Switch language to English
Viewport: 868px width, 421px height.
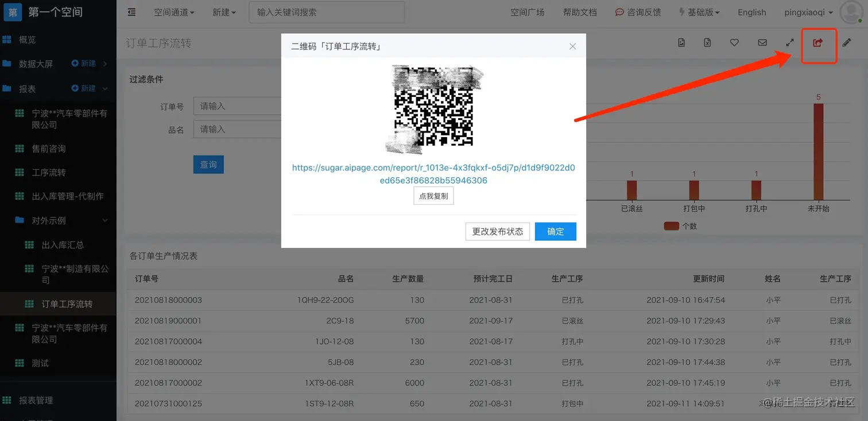pyautogui.click(x=752, y=12)
